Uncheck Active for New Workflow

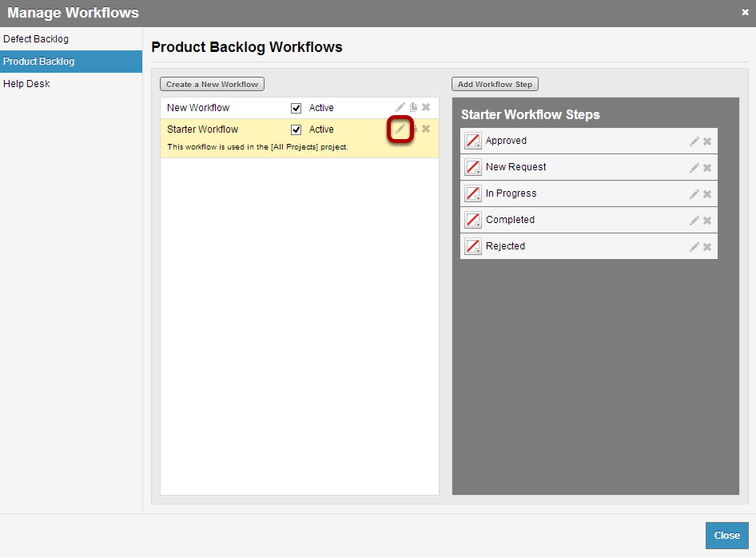296,108
